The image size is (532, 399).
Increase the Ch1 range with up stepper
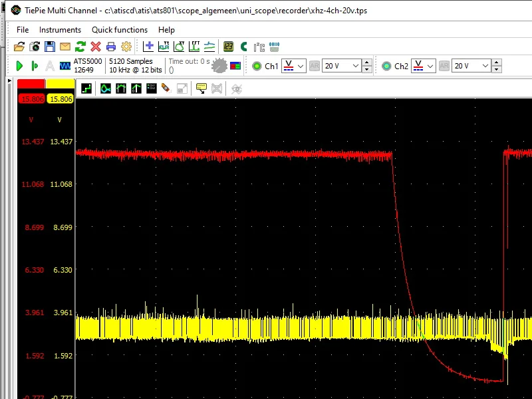pos(367,63)
